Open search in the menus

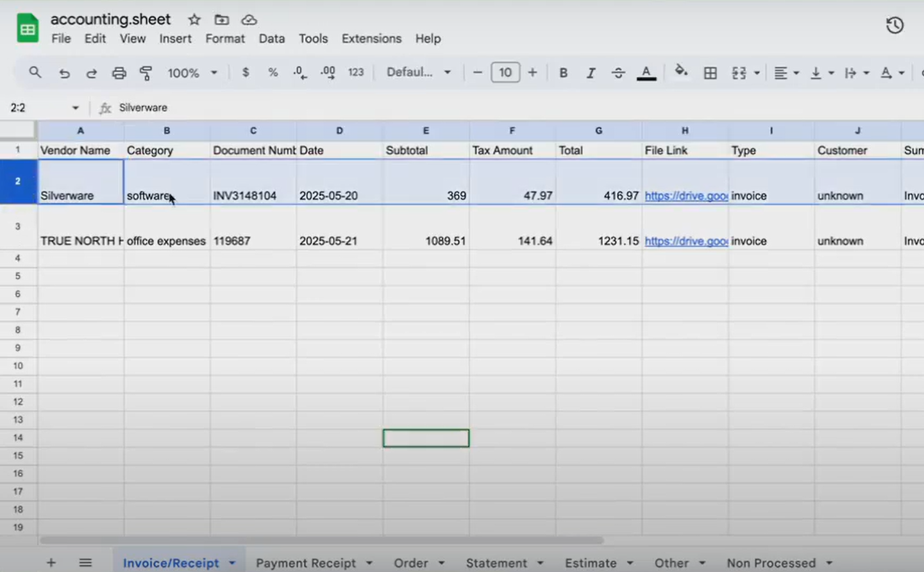click(x=35, y=72)
